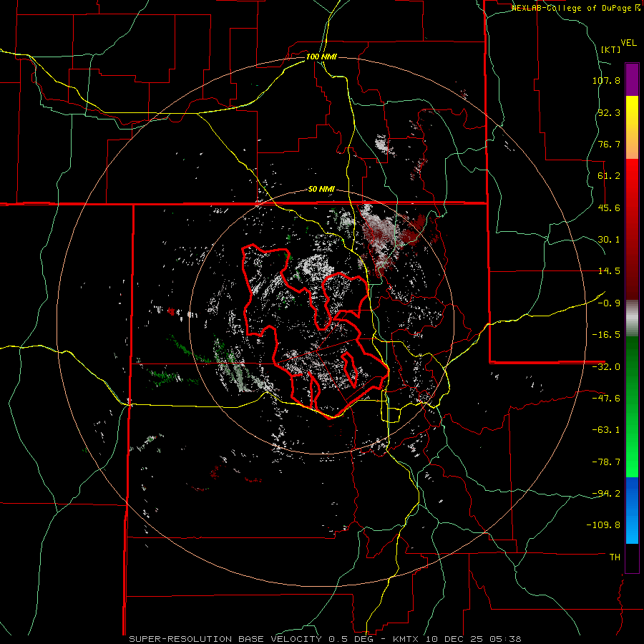Click the -63.1 velocity scale value
Viewport: 644px width, 644px height.
pyautogui.click(x=606, y=430)
